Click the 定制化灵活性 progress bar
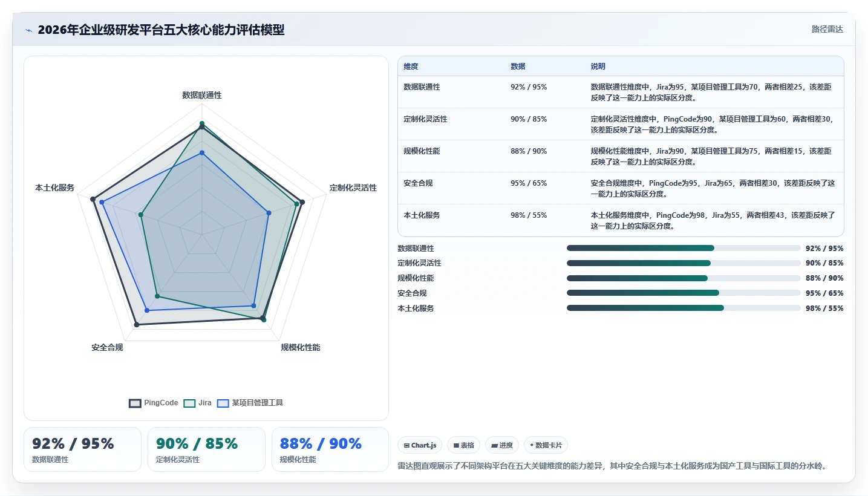Image resolution: width=868 pixels, height=496 pixels. coord(684,263)
